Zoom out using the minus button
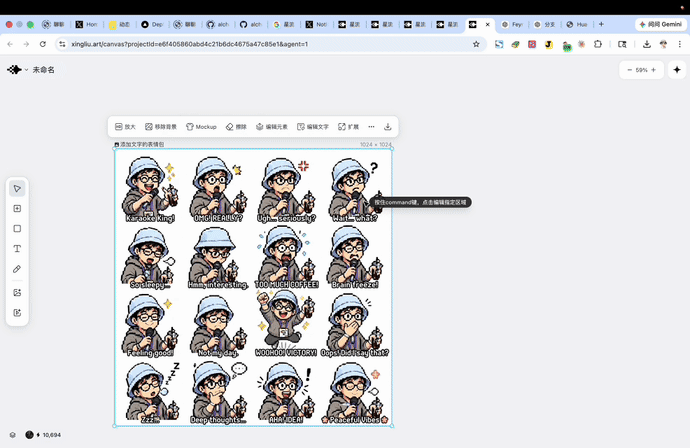Image resolution: width=690 pixels, height=448 pixels. 628,70
